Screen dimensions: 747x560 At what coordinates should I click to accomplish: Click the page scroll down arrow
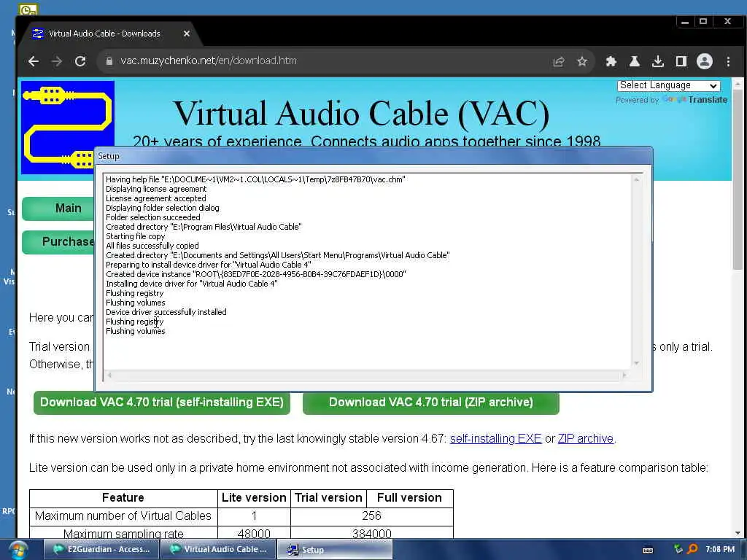[x=738, y=533]
